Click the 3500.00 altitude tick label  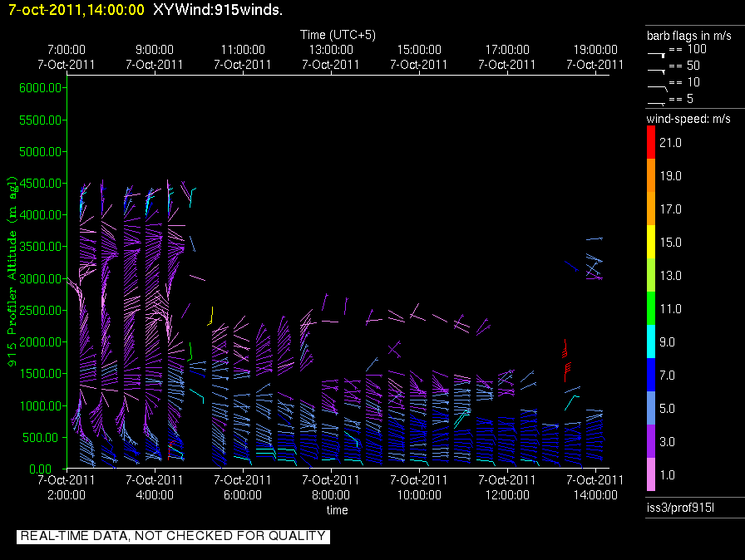coord(41,247)
